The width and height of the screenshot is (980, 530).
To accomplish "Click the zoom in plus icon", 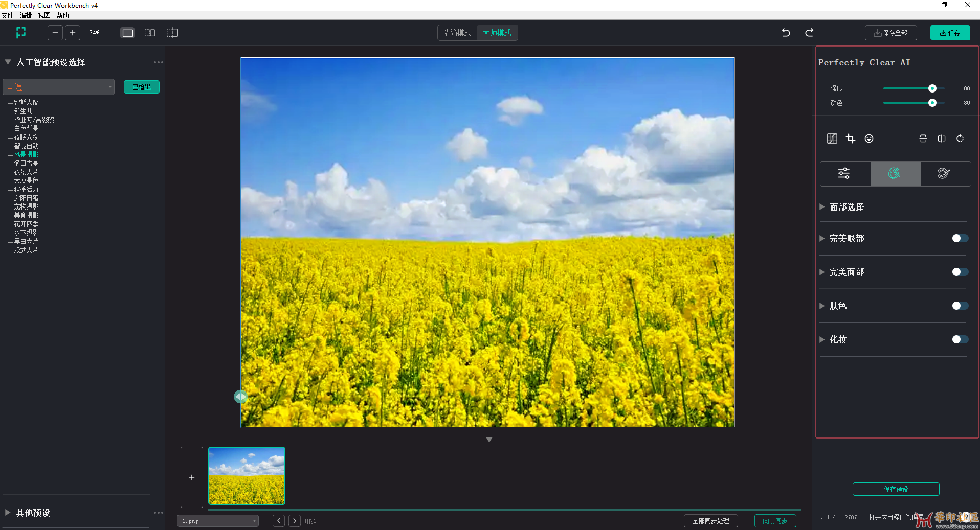I will (73, 33).
